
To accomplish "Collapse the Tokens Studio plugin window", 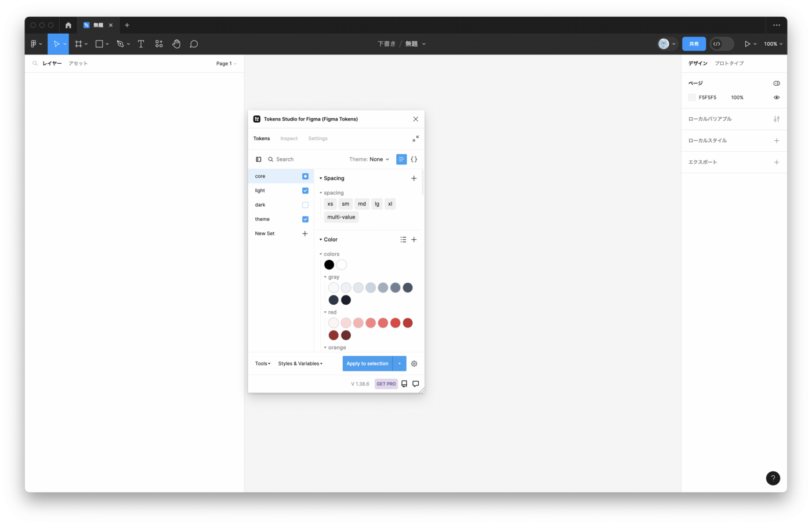I will tap(416, 138).
